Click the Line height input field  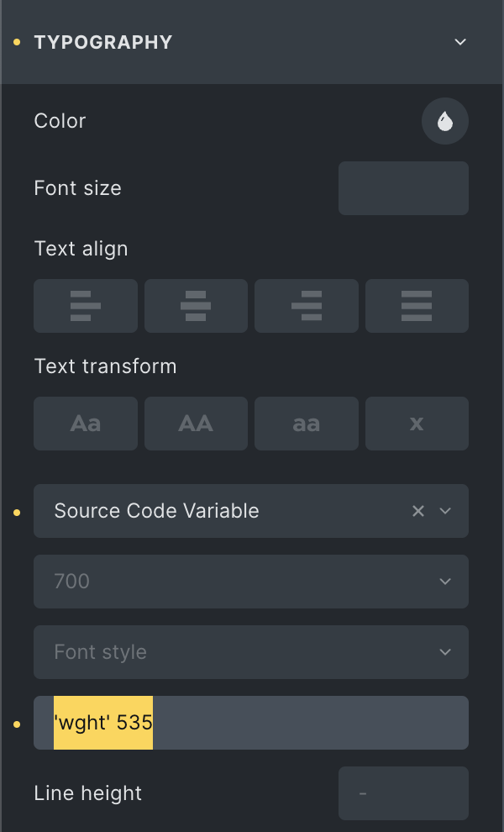[x=403, y=793]
